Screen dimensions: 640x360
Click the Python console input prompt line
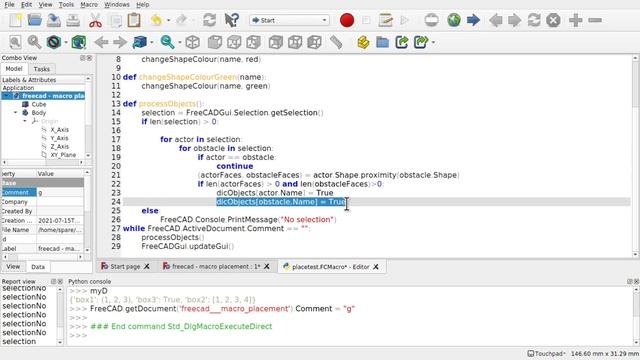click(351, 335)
